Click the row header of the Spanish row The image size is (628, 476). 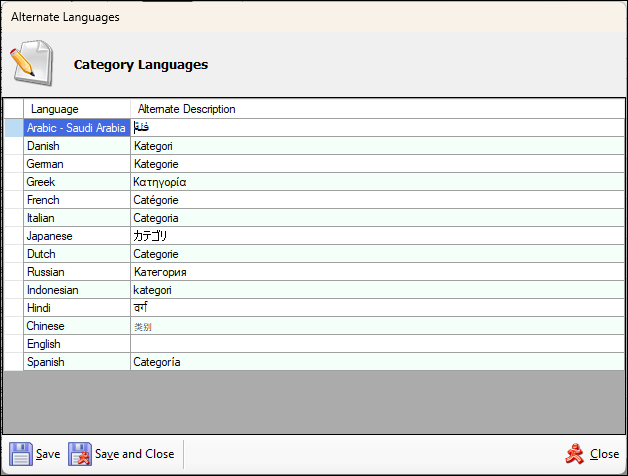[x=14, y=362]
